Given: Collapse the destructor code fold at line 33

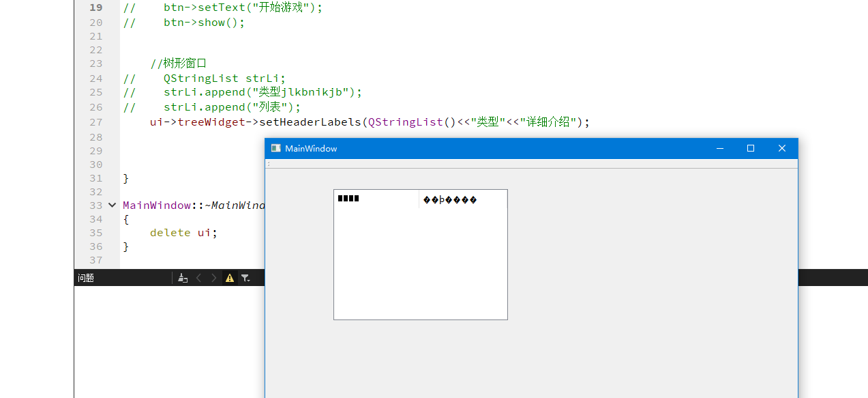Looking at the screenshot, I should click(111, 205).
